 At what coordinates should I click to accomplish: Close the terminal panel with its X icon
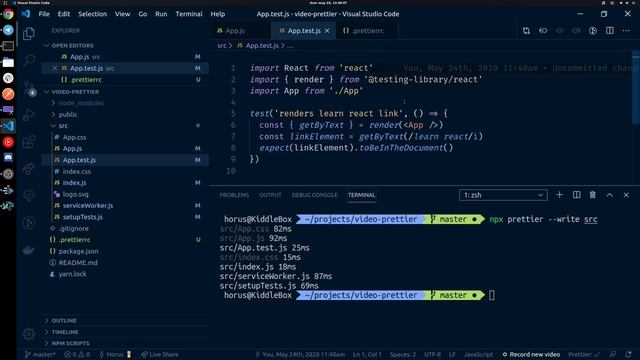tap(626, 195)
